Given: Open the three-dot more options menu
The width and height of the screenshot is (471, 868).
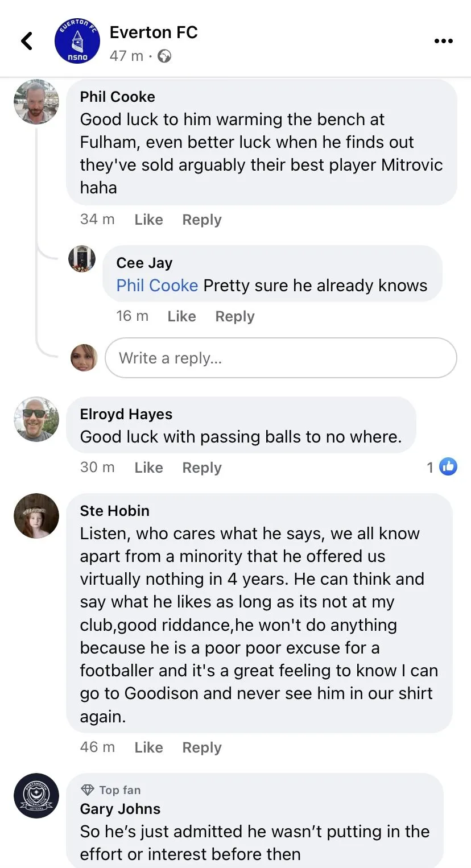Looking at the screenshot, I should pyautogui.click(x=443, y=41).
